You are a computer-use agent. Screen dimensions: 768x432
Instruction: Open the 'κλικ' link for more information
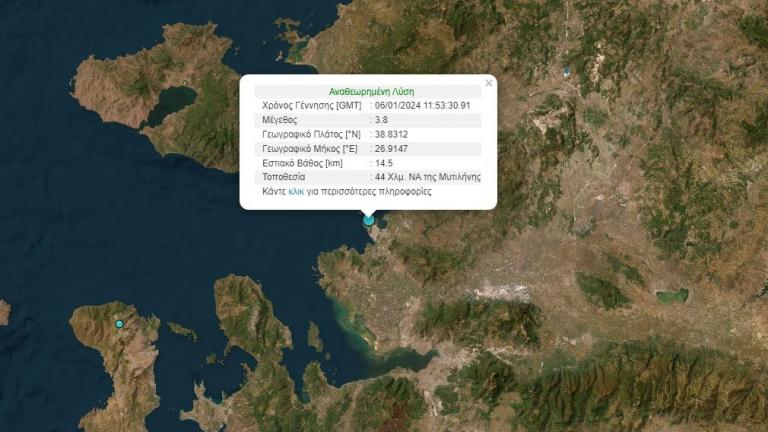click(x=296, y=192)
